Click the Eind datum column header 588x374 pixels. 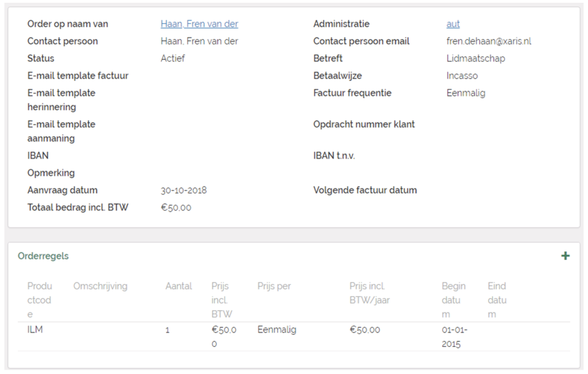tap(497, 300)
